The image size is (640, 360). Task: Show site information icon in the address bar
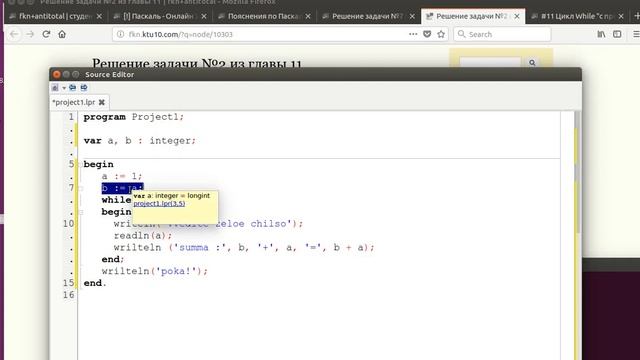point(120,34)
